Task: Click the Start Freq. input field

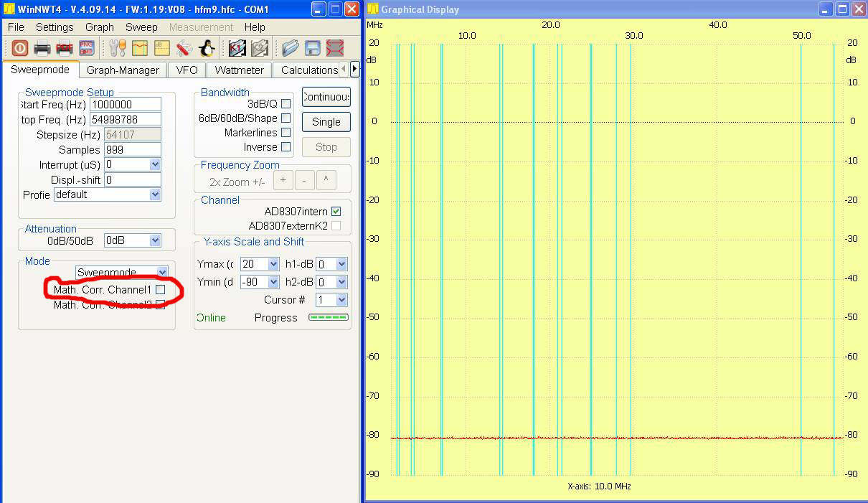Action: (126, 105)
